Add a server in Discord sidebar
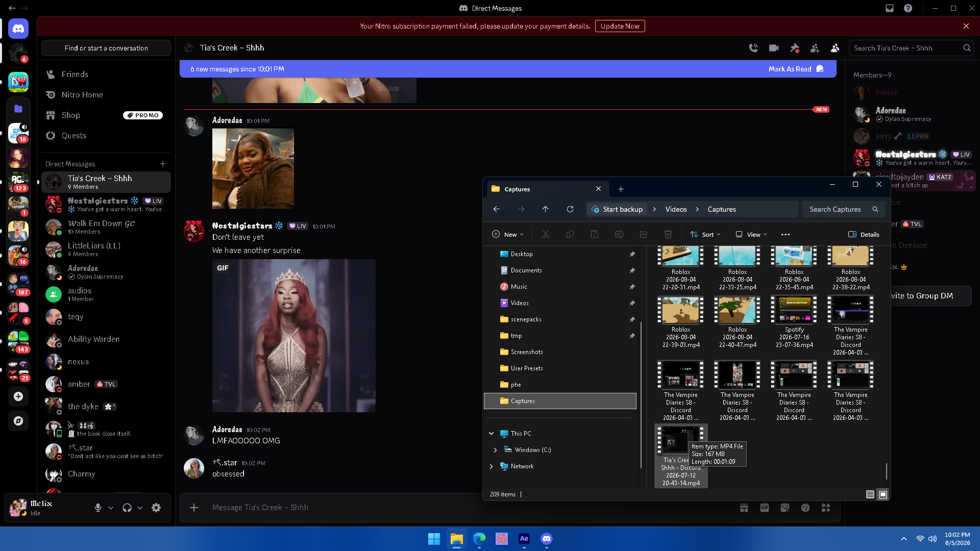Screen dimensions: 980x551 pos(18,396)
